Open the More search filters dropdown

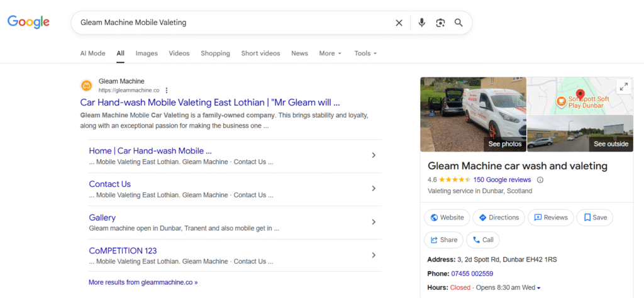[x=330, y=53]
